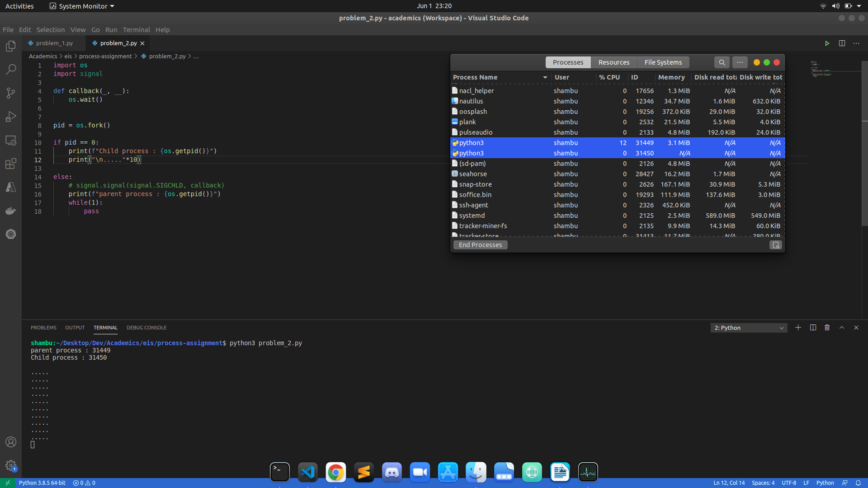This screenshot has width=868, height=488.
Task: Maximize terminal panel with up chevron
Action: click(842, 328)
